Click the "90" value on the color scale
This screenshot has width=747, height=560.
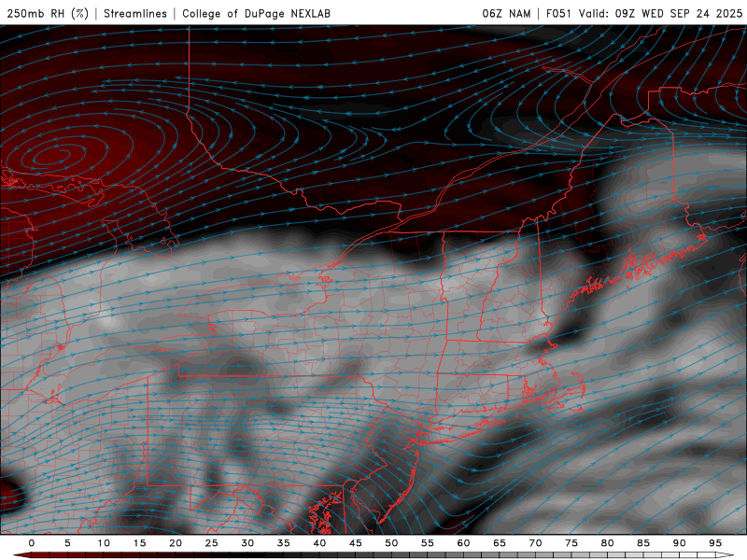click(x=679, y=543)
